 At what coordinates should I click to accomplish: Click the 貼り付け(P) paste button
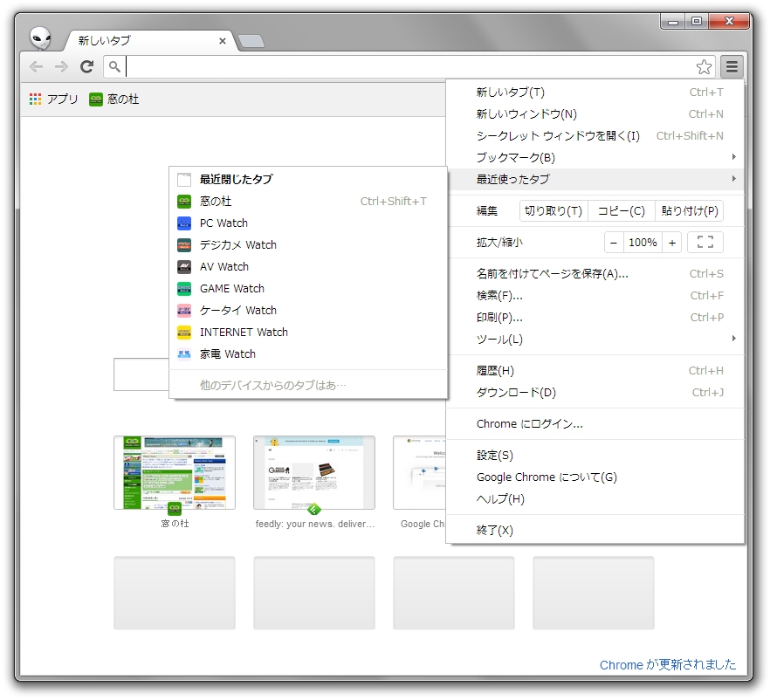tap(690, 211)
